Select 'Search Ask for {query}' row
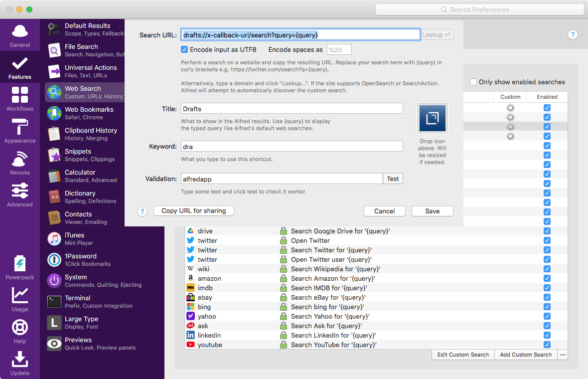This screenshot has height=379, width=588. pos(376,326)
